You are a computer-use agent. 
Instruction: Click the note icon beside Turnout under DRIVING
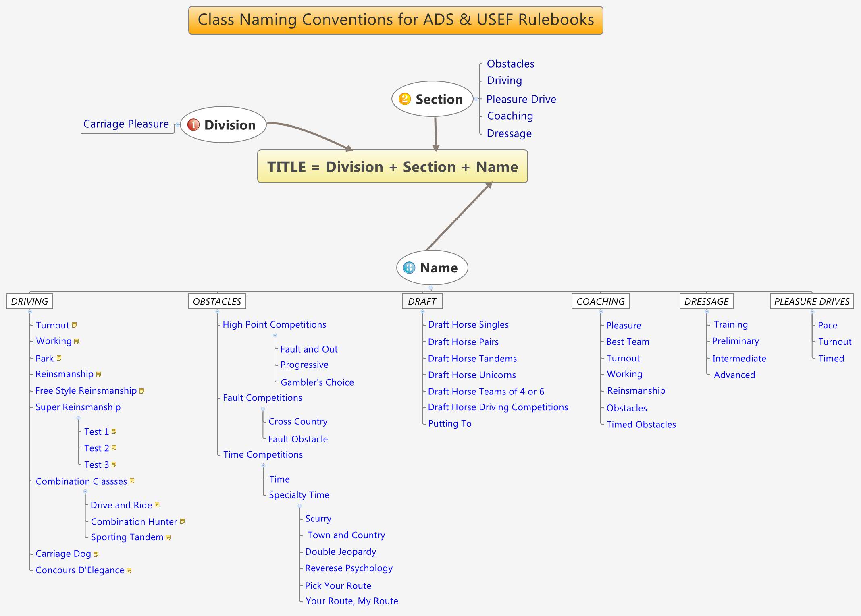[x=74, y=325]
